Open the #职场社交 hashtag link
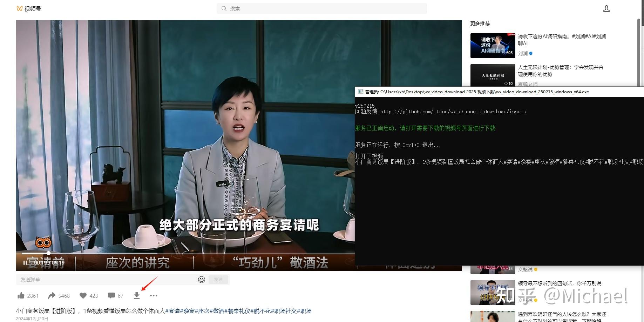The width and height of the screenshot is (644, 322). (285, 311)
